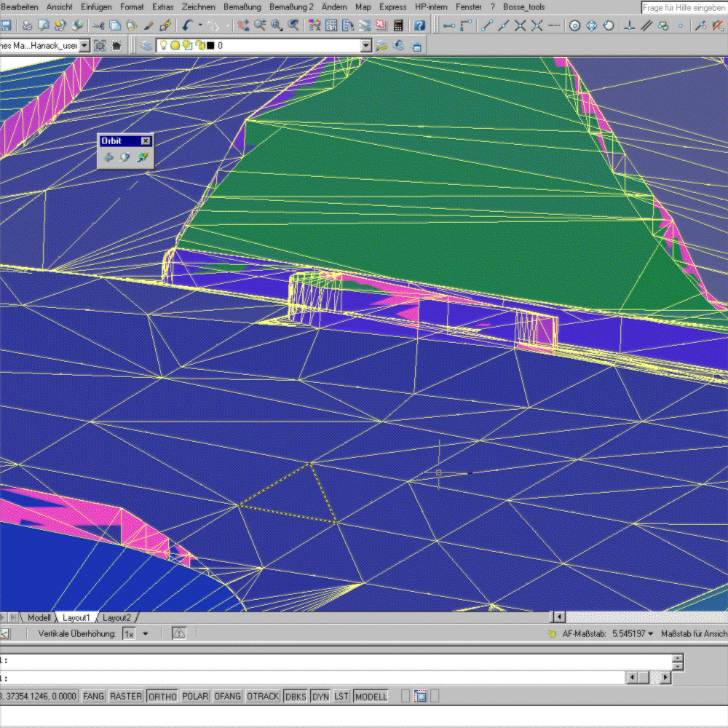Open the AF-Maßstab scale dropdown

click(x=650, y=634)
